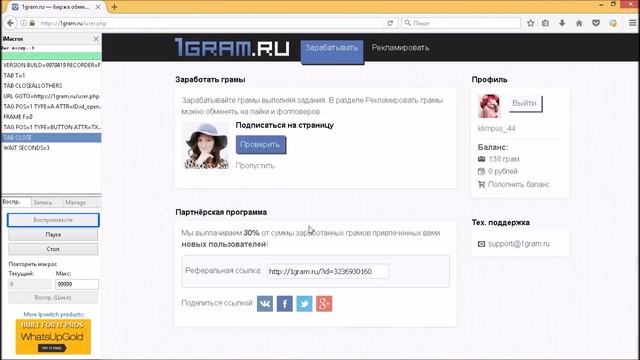
Task: Go to the browser home icon
Action: click(x=579, y=23)
